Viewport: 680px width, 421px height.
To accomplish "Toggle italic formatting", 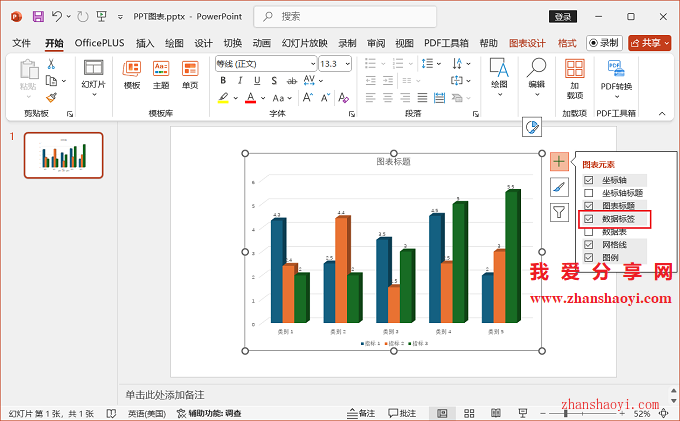I will pyautogui.click(x=240, y=81).
